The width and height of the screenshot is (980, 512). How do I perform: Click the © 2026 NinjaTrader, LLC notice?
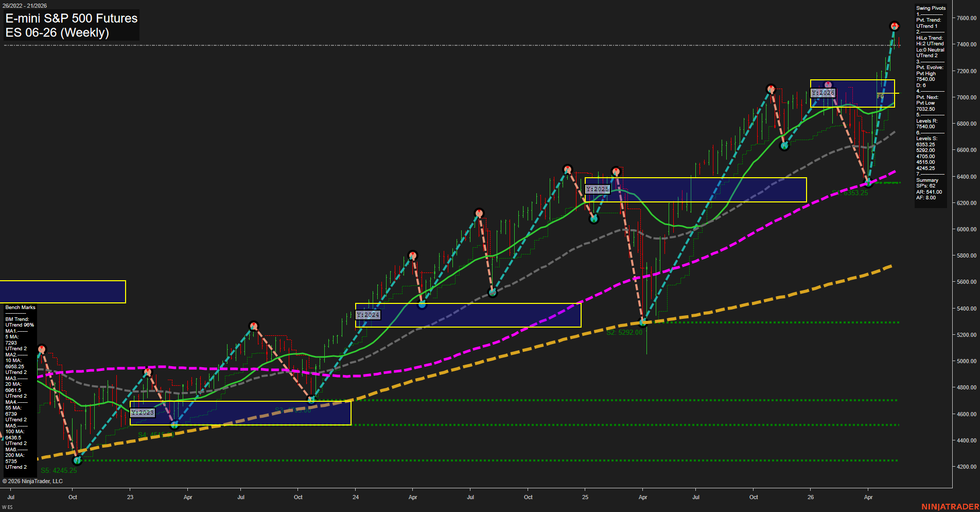click(x=32, y=481)
